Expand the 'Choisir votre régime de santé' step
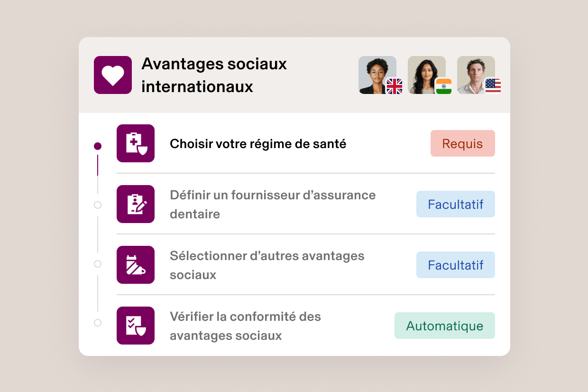Screen dimensions: 588x392 258,143
